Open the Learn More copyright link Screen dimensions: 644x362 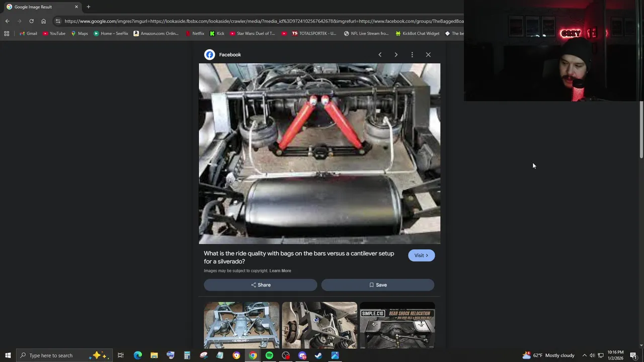point(280,271)
